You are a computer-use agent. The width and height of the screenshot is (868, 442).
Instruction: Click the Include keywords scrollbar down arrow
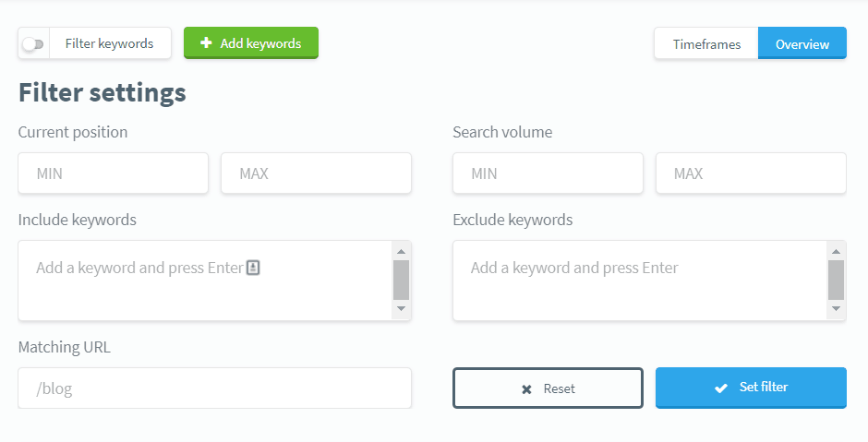(x=402, y=309)
